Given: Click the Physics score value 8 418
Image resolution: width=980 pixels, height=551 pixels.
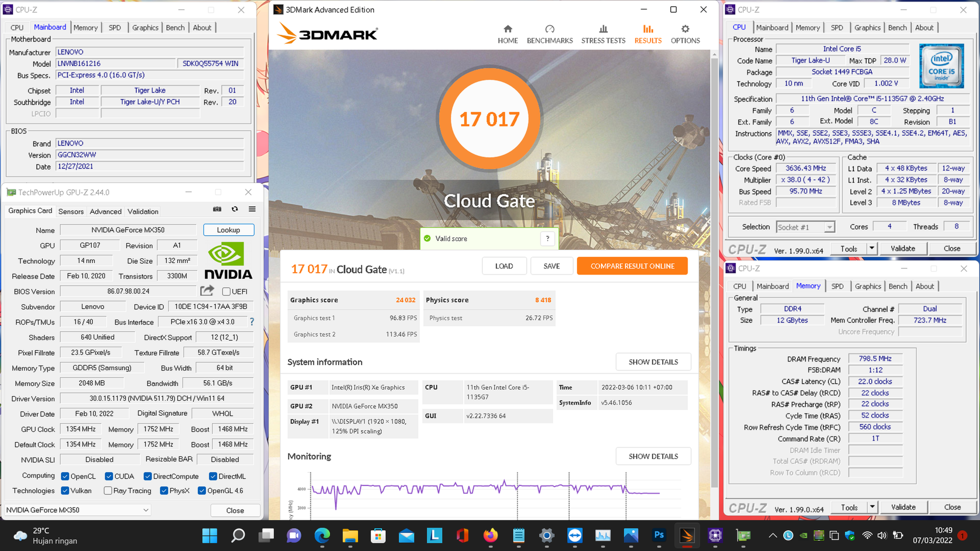Looking at the screenshot, I should pyautogui.click(x=543, y=300).
